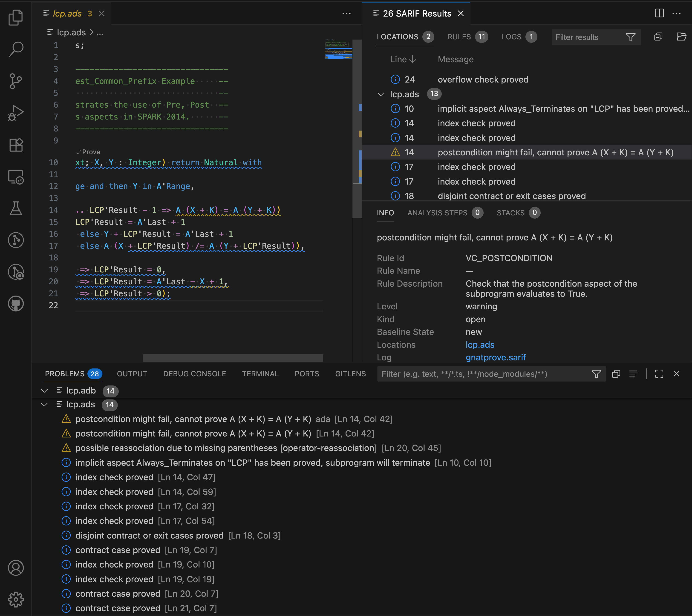Viewport: 692px width, 616px height.
Task: Toggle the SARIF results filter funnel
Action: (630, 37)
